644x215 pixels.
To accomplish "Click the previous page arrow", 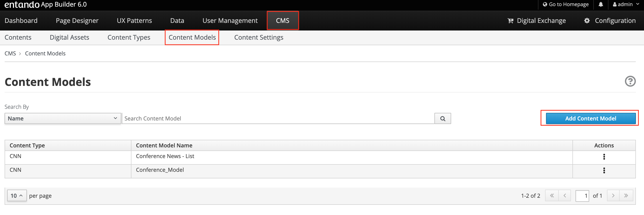I will click(565, 196).
